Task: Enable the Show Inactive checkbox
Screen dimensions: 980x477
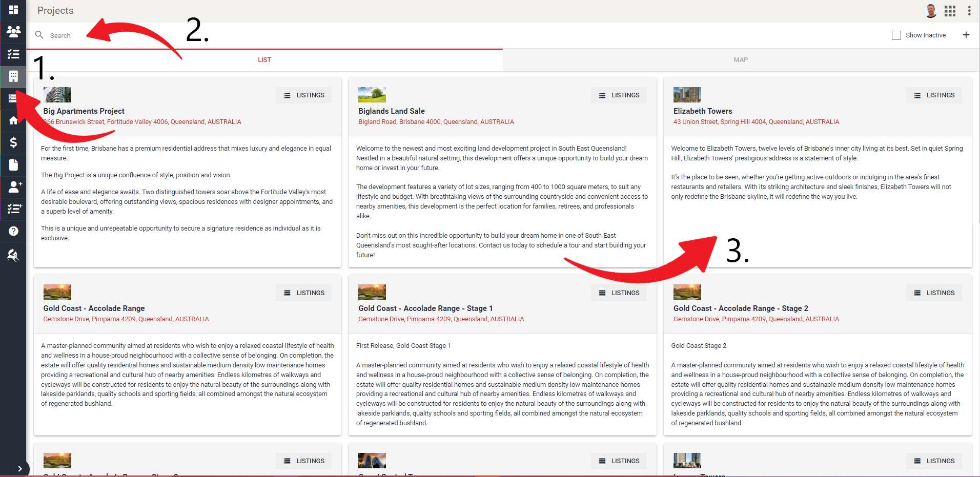Action: (896, 35)
